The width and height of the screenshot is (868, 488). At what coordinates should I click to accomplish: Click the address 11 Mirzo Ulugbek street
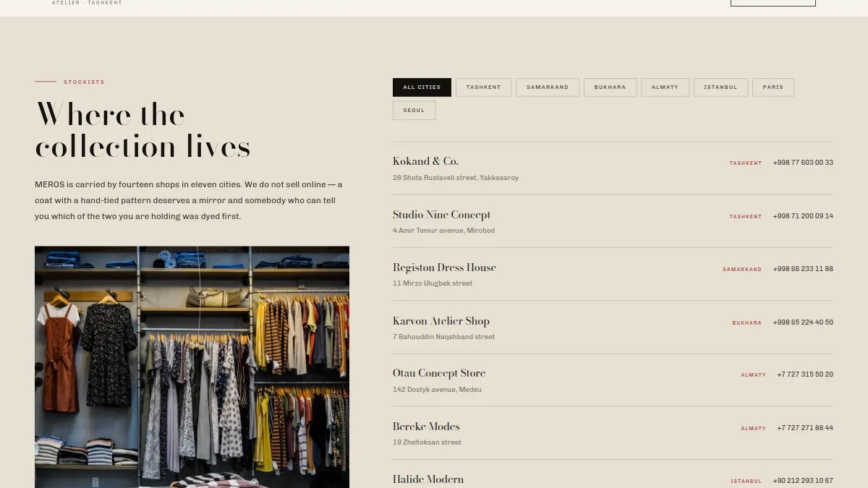point(433,283)
